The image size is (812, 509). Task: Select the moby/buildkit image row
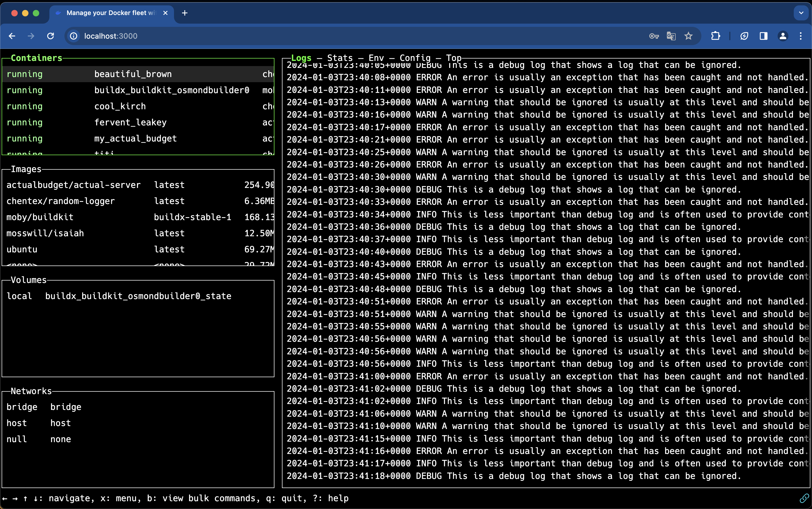pyautogui.click(x=40, y=217)
